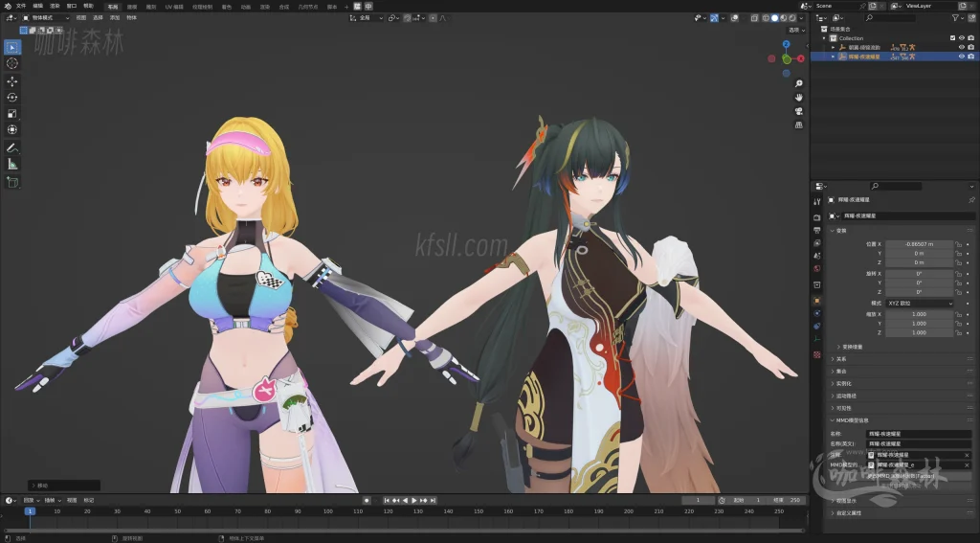The height and width of the screenshot is (543, 980).
Task: Switch to wireframe viewport shading
Action: (766, 18)
